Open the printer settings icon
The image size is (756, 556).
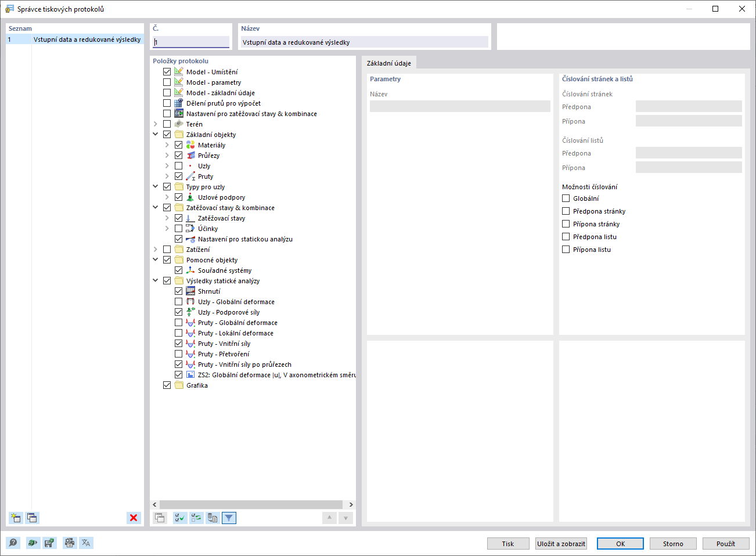70,543
